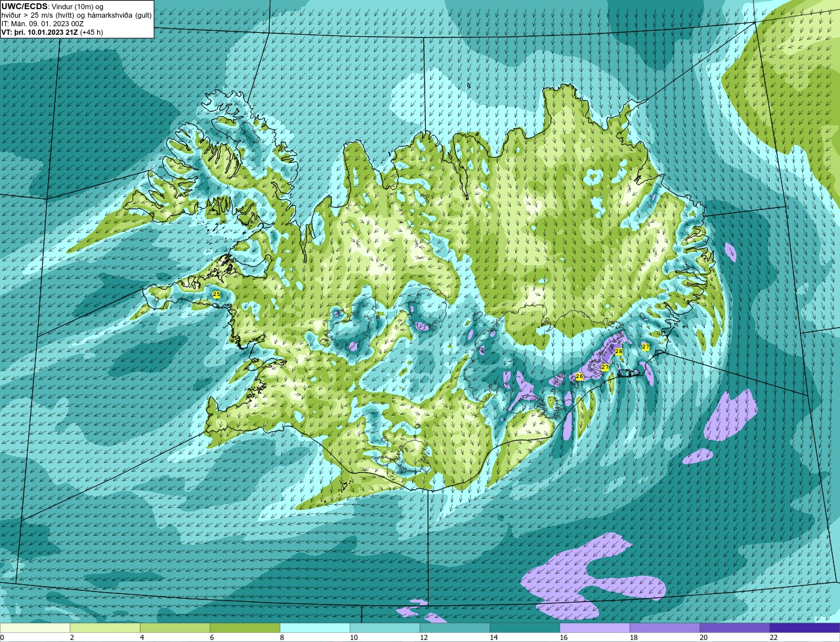Click the legend scale number 10
Image resolution: width=840 pixels, height=642 pixels.
[354, 637]
